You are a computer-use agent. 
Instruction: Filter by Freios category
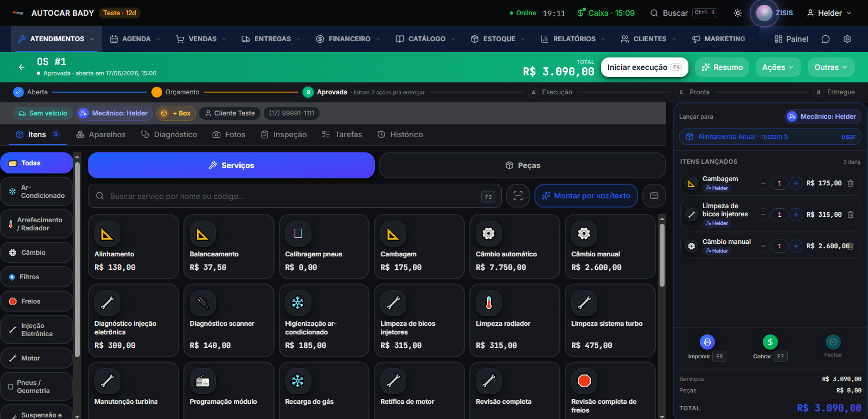tap(37, 301)
